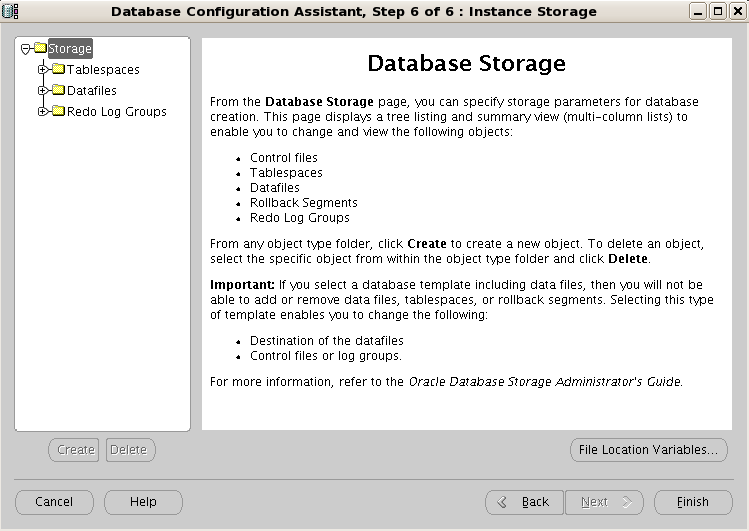The width and height of the screenshot is (749, 531).
Task: Select the Storage tree item label
Action: 70,49
